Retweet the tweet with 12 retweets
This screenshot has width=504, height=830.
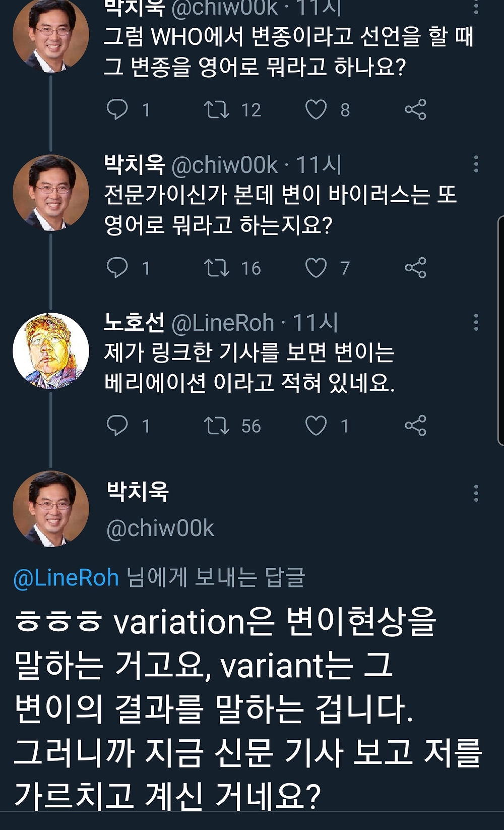tap(217, 109)
